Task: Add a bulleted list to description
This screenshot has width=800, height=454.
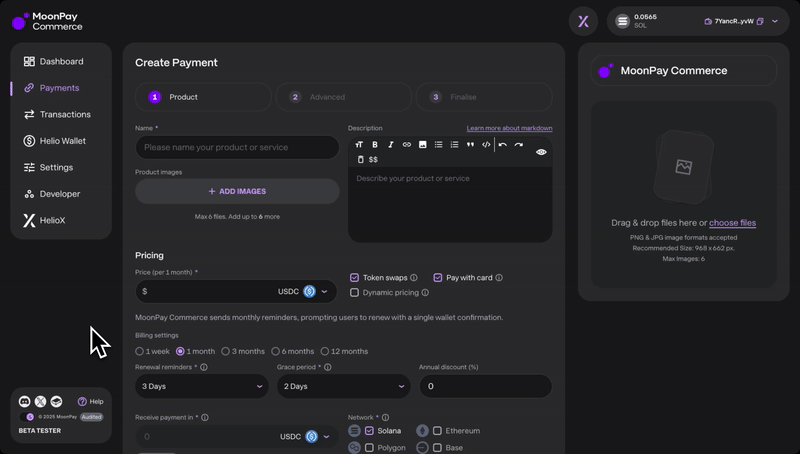Action: pyautogui.click(x=438, y=145)
